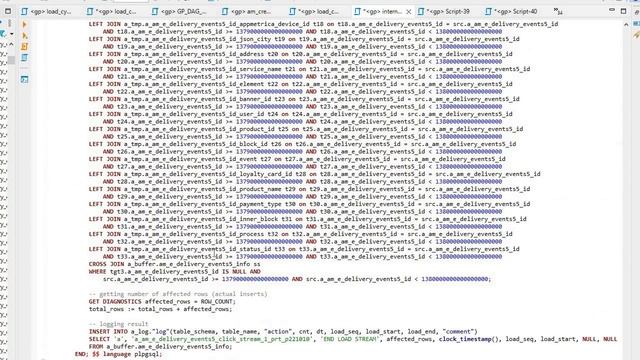Viewport: 640px width, 360px height.
Task: Click the total_rows := total_rows line
Action: pos(160,309)
